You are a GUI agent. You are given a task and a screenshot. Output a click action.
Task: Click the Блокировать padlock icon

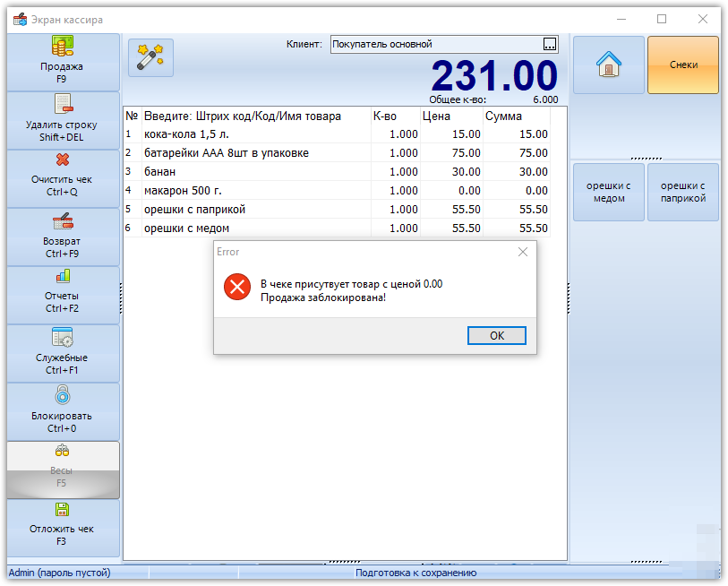[63, 395]
